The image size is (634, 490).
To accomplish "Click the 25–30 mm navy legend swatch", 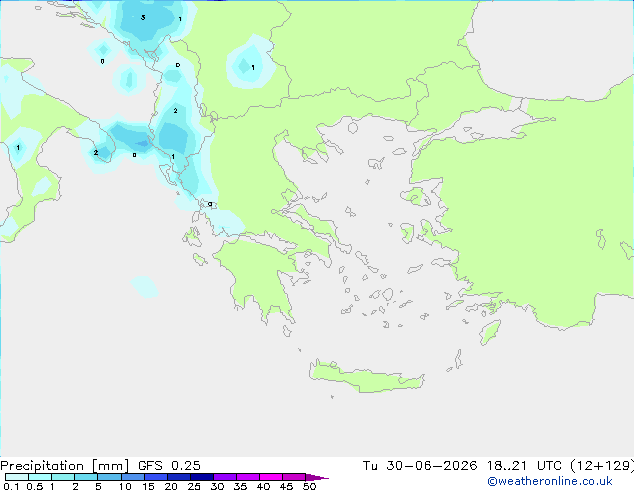I will coord(202,477).
